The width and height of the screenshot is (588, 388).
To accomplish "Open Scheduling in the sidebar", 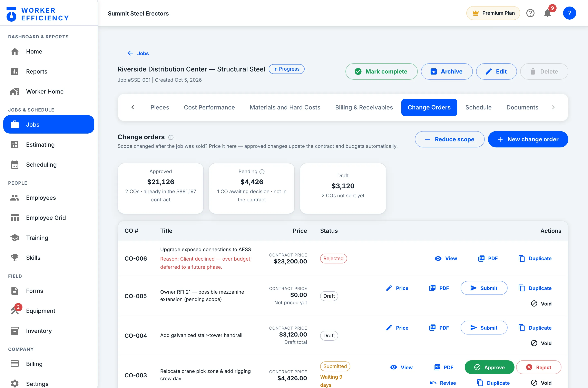I will coord(49,165).
